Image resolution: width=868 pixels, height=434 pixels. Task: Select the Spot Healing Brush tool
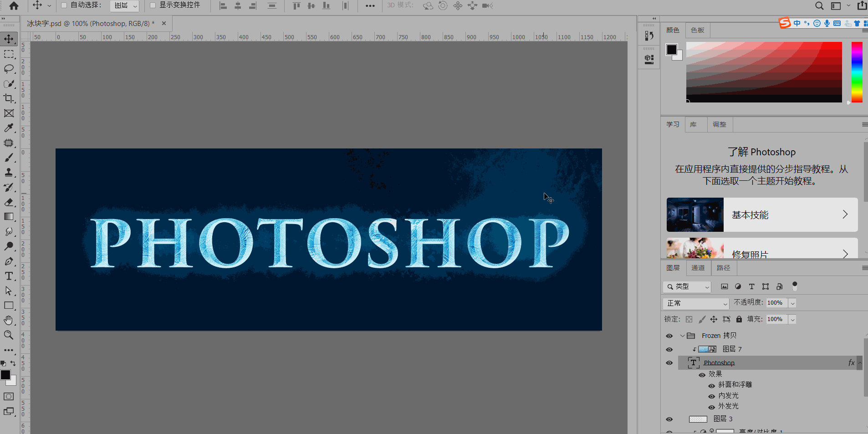click(9, 143)
